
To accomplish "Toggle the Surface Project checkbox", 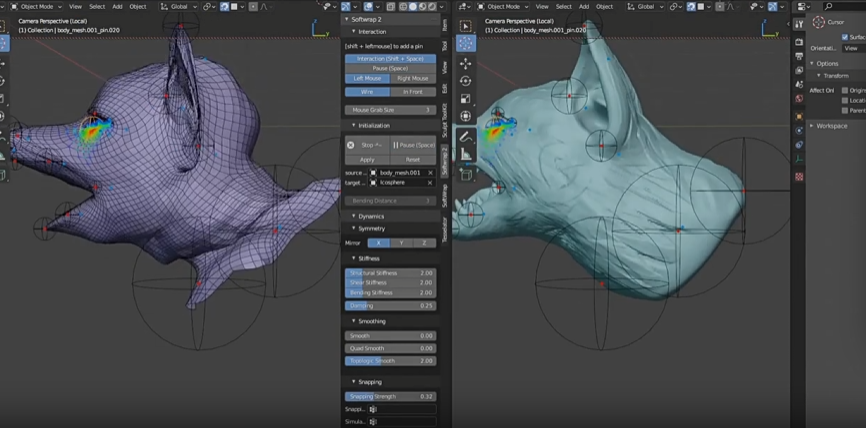I will coord(845,37).
